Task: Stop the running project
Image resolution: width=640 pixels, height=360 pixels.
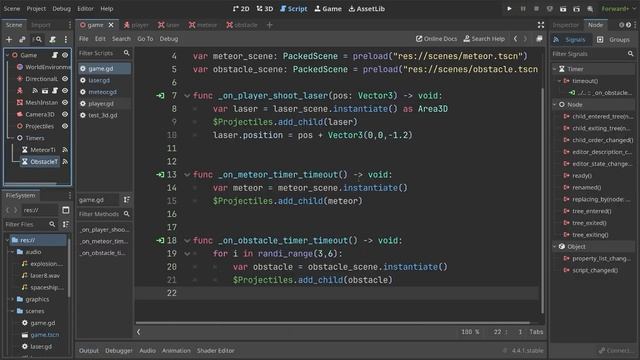Action: (536, 9)
